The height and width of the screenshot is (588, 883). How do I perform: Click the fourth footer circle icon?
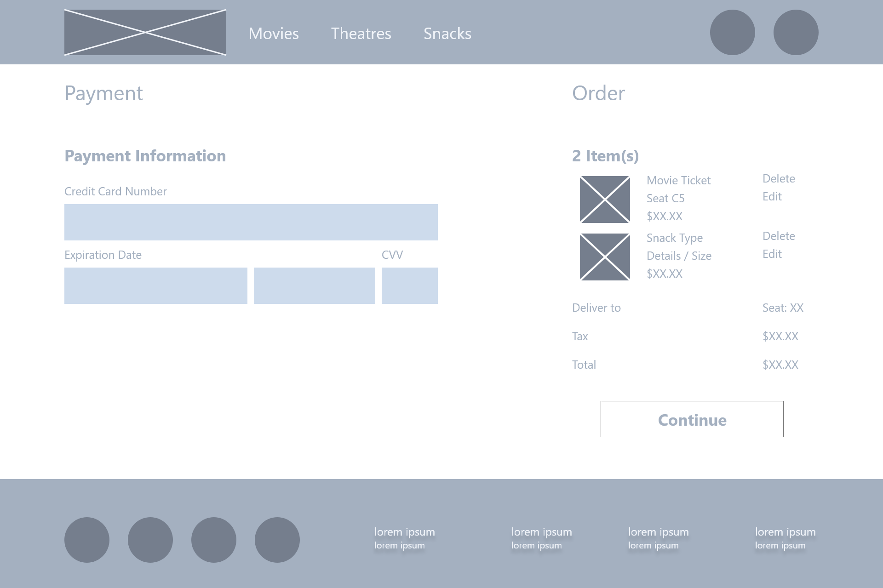[x=277, y=540]
